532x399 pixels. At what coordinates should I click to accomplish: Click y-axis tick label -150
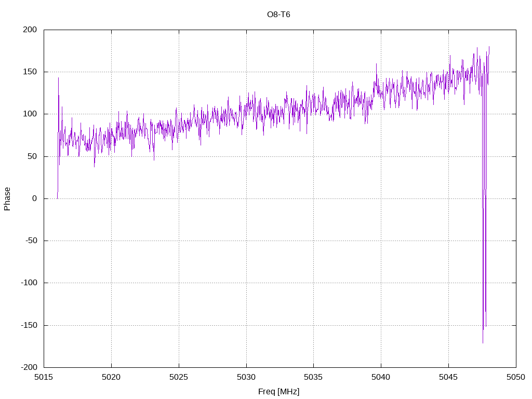pyautogui.click(x=29, y=325)
